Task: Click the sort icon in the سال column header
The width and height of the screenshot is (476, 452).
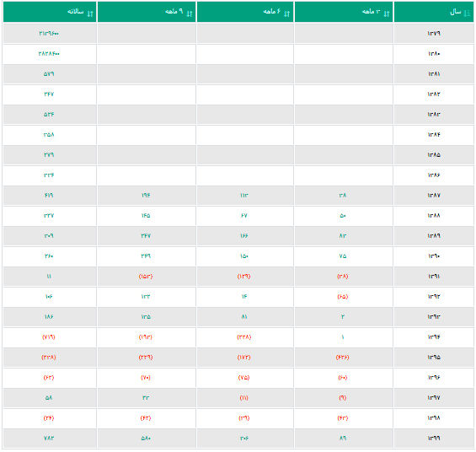Action: click(468, 13)
